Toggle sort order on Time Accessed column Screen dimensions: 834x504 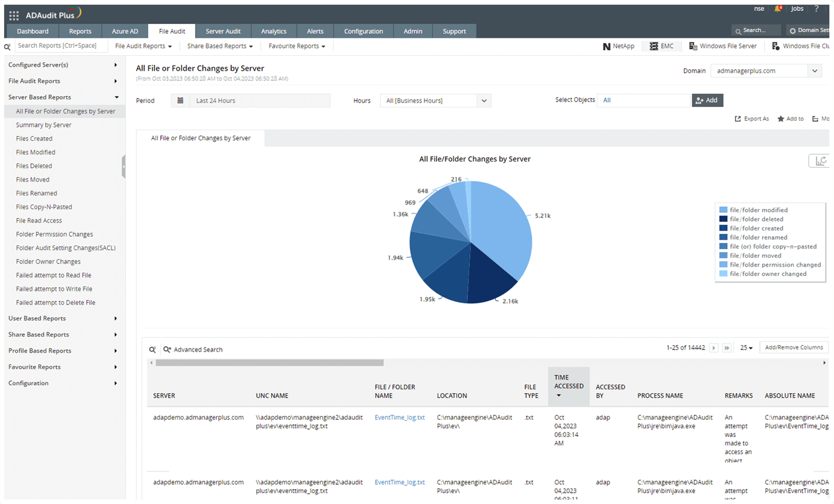(x=559, y=395)
